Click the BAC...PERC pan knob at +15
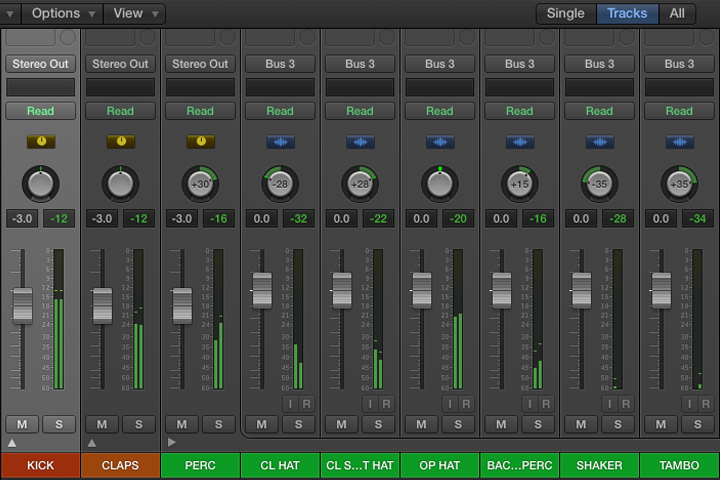This screenshot has height=480, width=720. pyautogui.click(x=520, y=184)
